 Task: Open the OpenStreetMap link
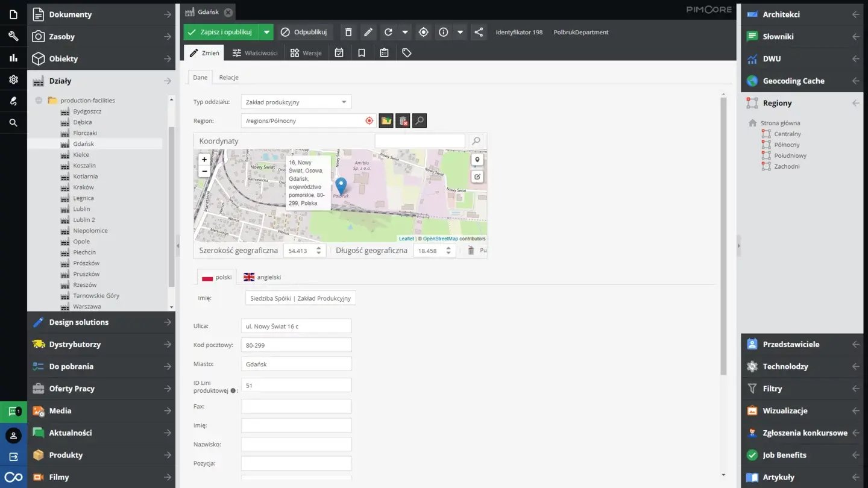pos(440,239)
